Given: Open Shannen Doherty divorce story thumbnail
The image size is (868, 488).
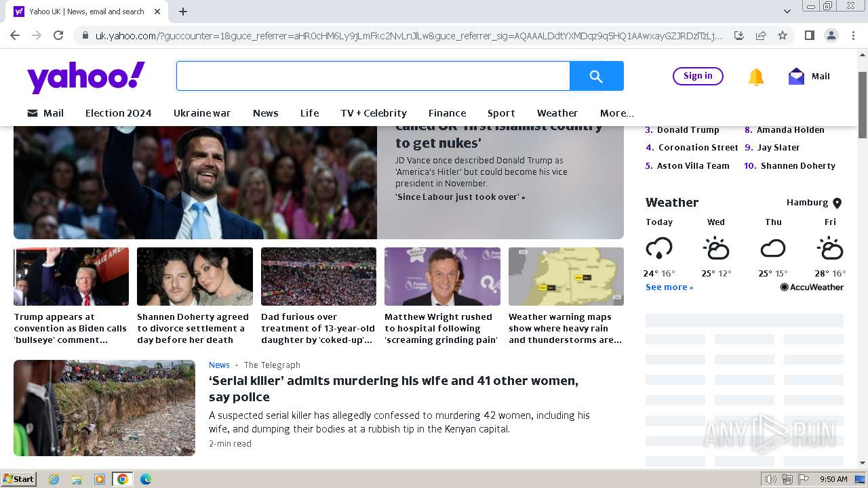Looking at the screenshot, I should pos(195,277).
